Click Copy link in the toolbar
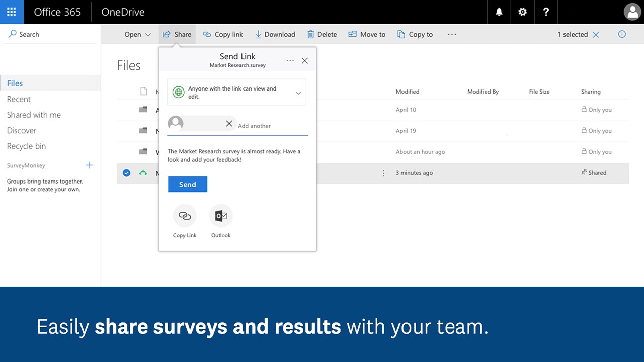Image resolution: width=644 pixels, height=362 pixels. [x=223, y=34]
